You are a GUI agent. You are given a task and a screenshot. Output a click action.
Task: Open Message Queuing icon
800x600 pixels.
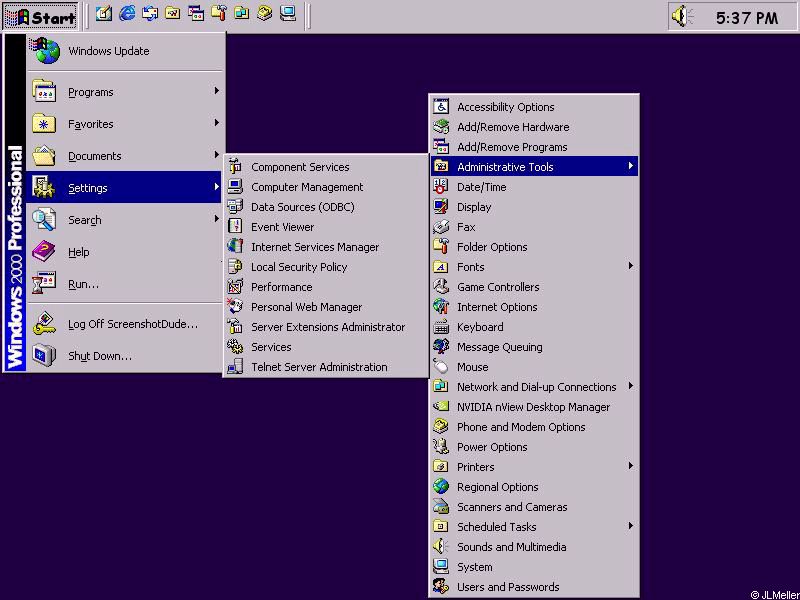(441, 346)
